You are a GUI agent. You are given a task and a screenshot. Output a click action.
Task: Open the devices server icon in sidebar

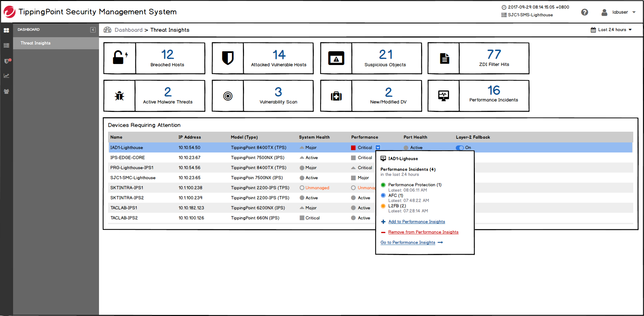click(x=6, y=46)
